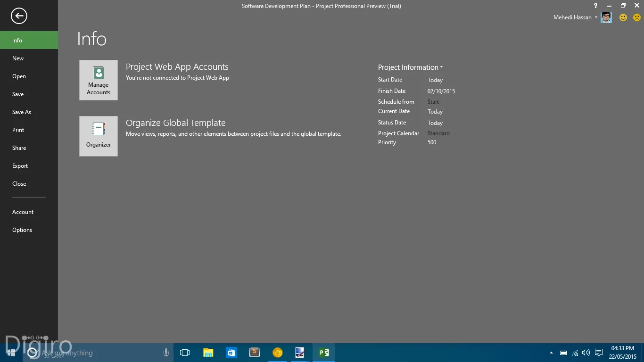This screenshot has width=644, height=362.
Task: Go to the New tab
Action: tap(29, 58)
